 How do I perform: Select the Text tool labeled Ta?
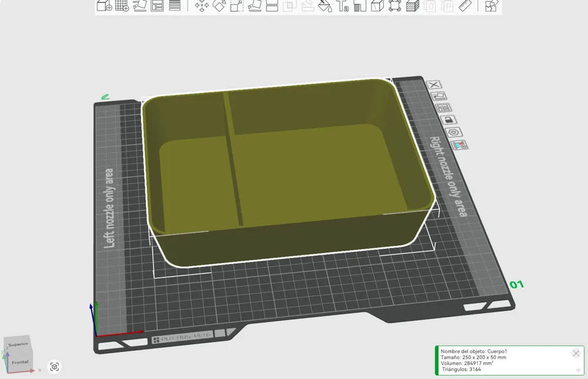click(343, 7)
